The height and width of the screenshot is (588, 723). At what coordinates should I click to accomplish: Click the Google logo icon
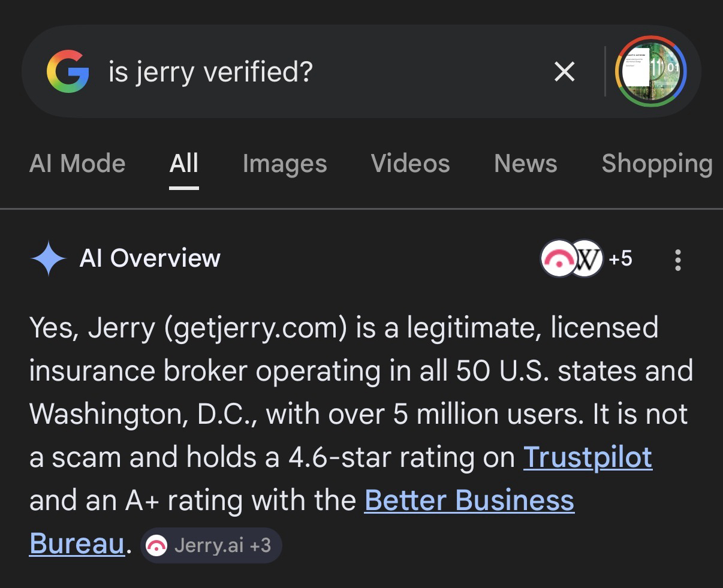(x=67, y=72)
